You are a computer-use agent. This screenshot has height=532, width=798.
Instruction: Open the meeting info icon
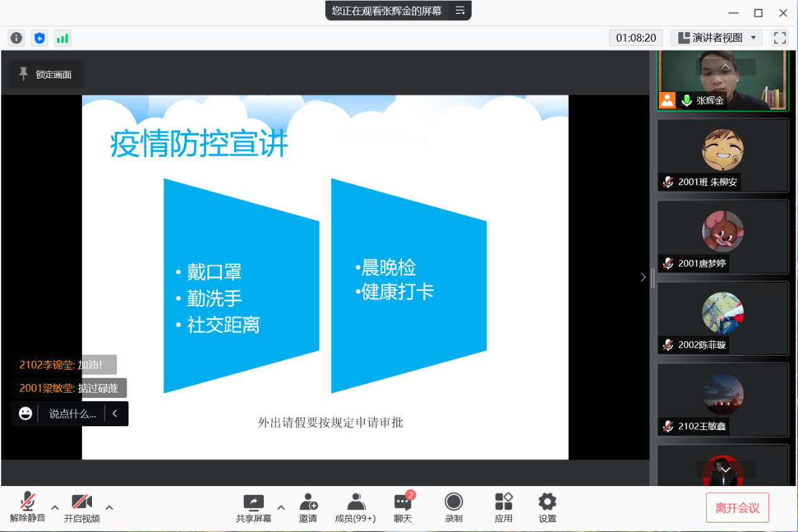[x=16, y=38]
